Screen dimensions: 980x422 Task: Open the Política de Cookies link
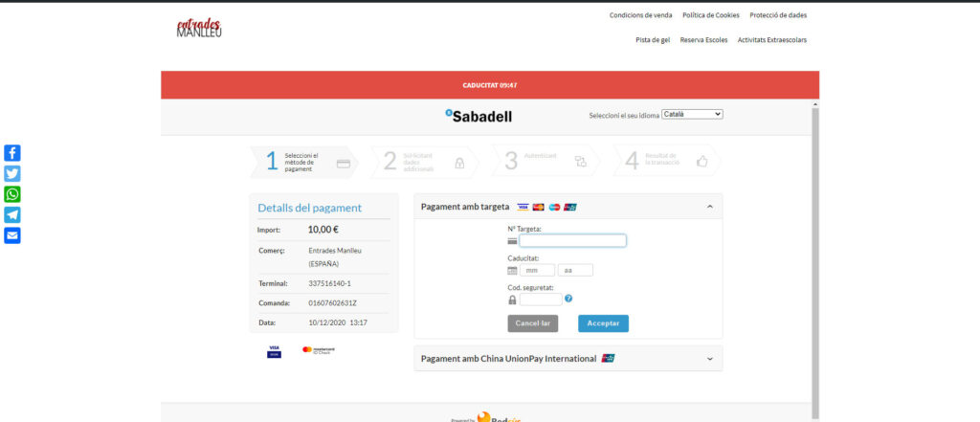pyautogui.click(x=710, y=15)
